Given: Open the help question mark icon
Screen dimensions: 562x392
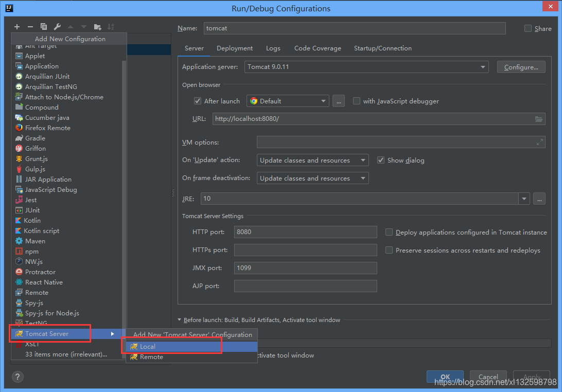Looking at the screenshot, I should 17,377.
